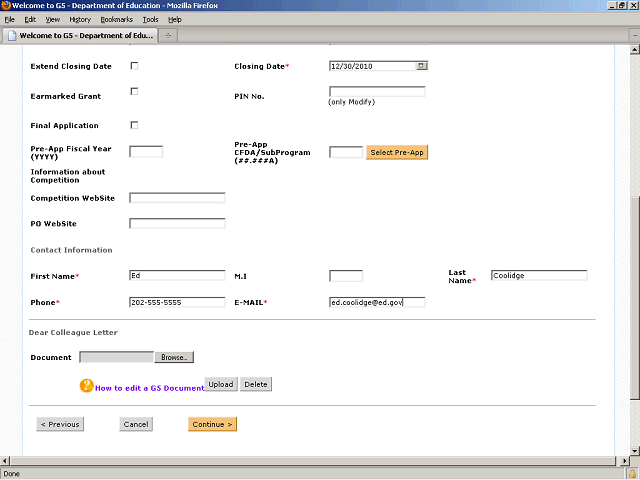Click the Phone field with 202-555-5555
Screen dimensions: 640x480
(177, 302)
